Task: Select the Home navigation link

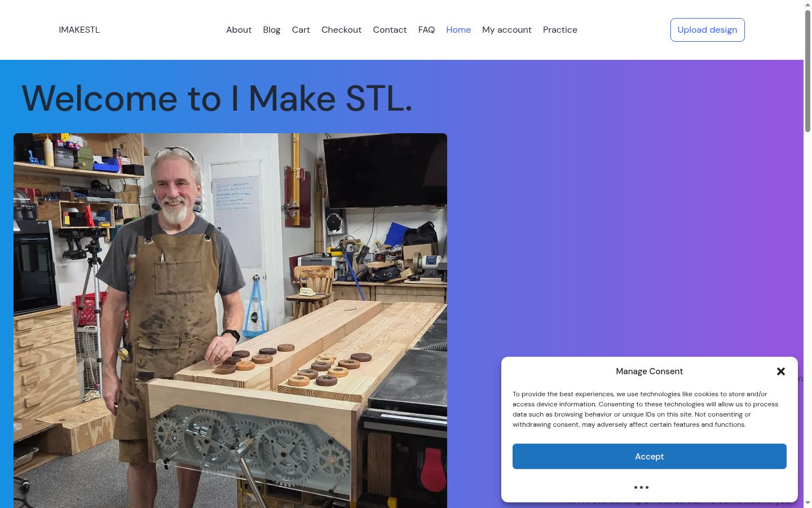Action: (x=458, y=30)
